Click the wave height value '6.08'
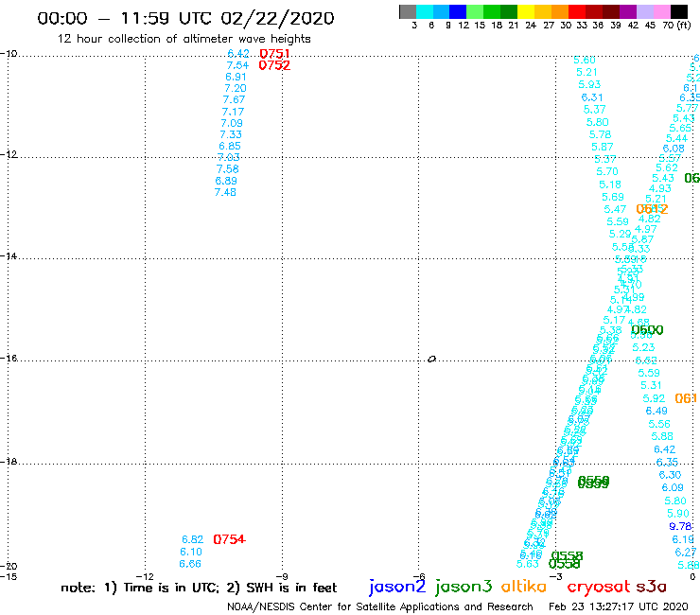This screenshot has height=615, width=700. (674, 149)
